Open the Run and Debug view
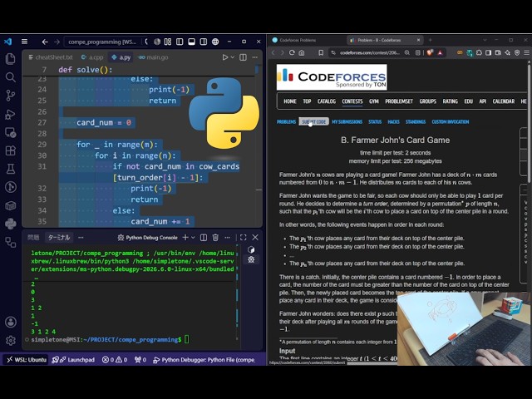The height and width of the screenshot is (399, 532). click(11, 114)
